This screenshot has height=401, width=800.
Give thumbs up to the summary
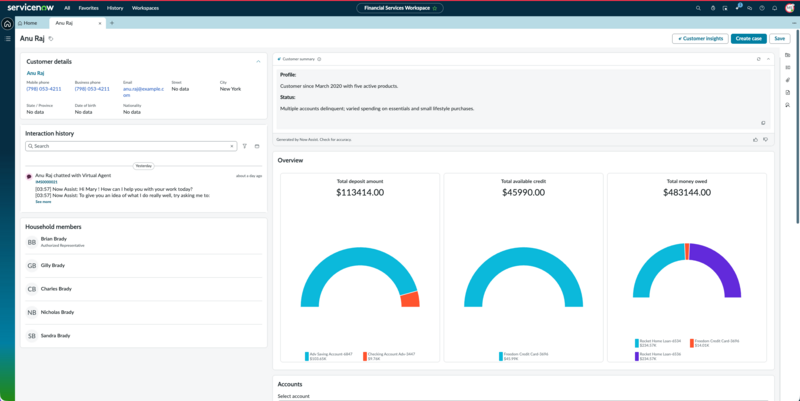(755, 139)
